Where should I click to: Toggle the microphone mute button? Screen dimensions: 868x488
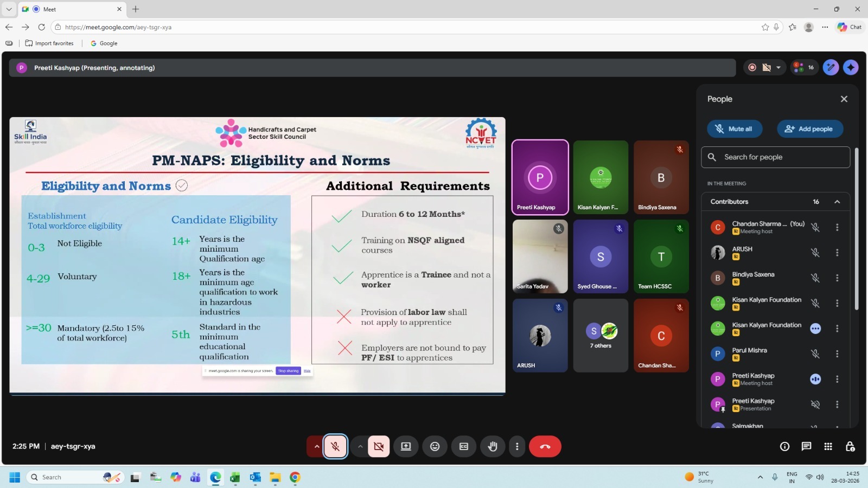coord(335,446)
